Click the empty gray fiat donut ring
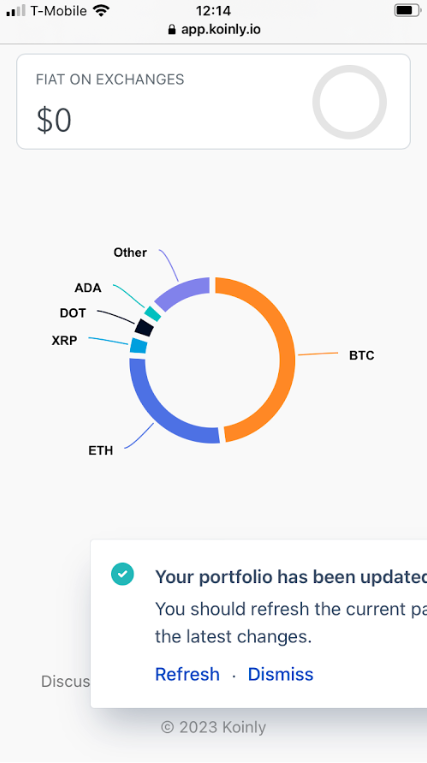 (x=349, y=102)
